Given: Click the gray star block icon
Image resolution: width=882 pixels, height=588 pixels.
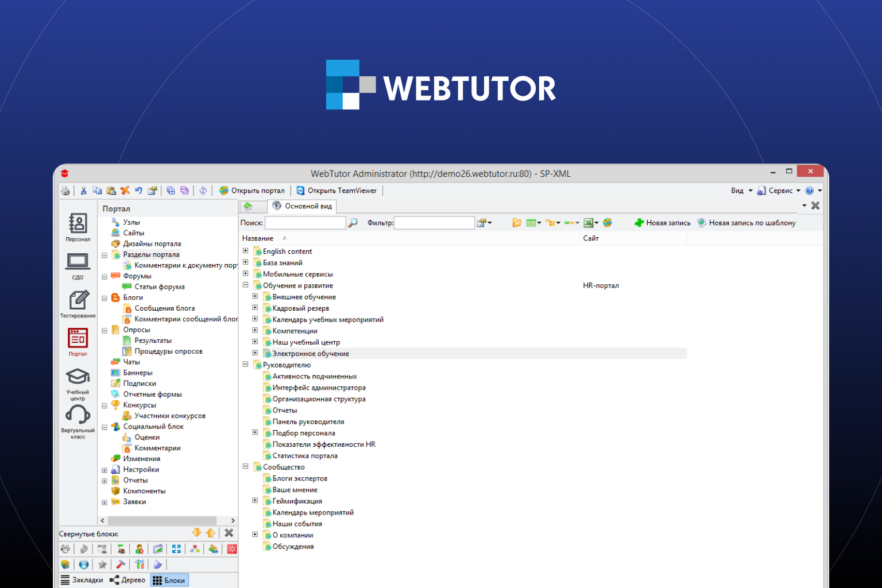Looking at the screenshot, I should [x=102, y=564].
